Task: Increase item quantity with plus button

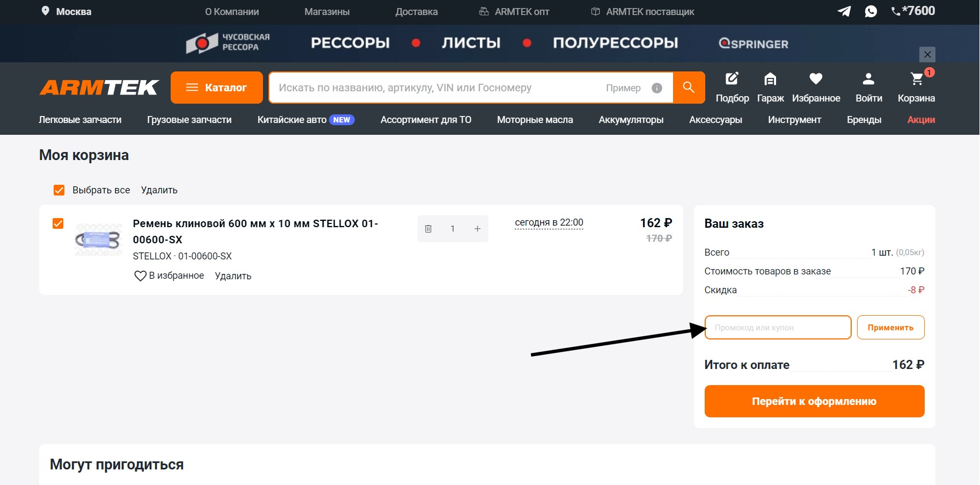Action: (x=477, y=229)
